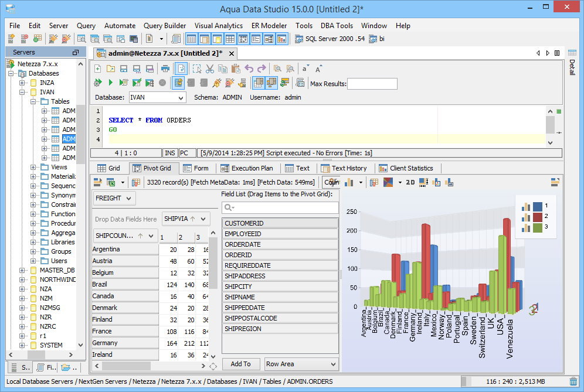This screenshot has width=584, height=392.
Task: Click the Paste clipboard icon
Action: [x=235, y=69]
